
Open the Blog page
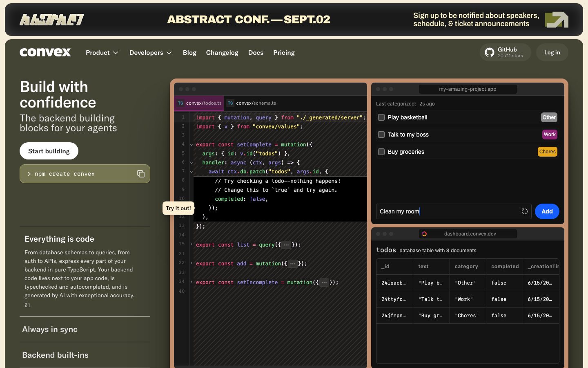pyautogui.click(x=189, y=53)
